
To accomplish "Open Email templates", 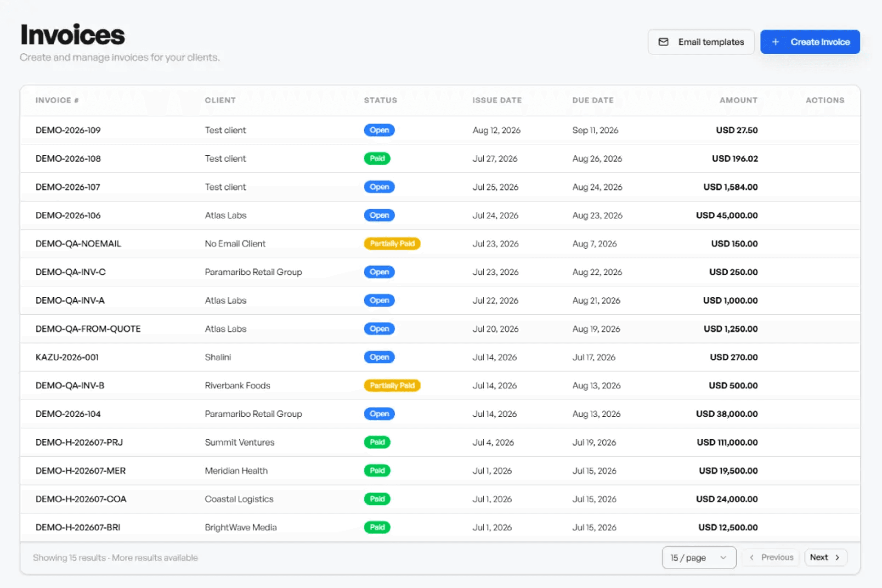I will pyautogui.click(x=701, y=42).
